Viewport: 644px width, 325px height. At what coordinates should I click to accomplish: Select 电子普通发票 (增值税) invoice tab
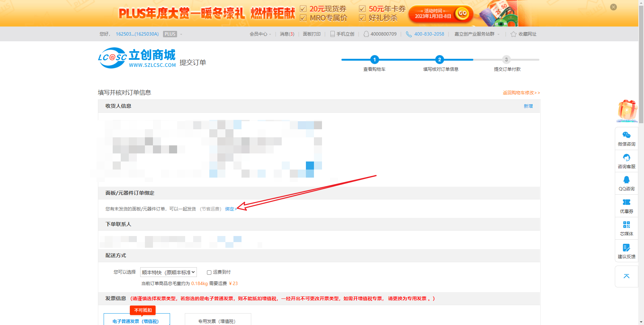137,319
